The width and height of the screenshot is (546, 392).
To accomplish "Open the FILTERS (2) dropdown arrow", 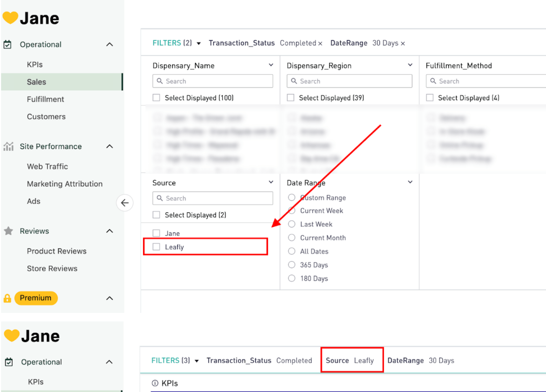I will tap(199, 43).
